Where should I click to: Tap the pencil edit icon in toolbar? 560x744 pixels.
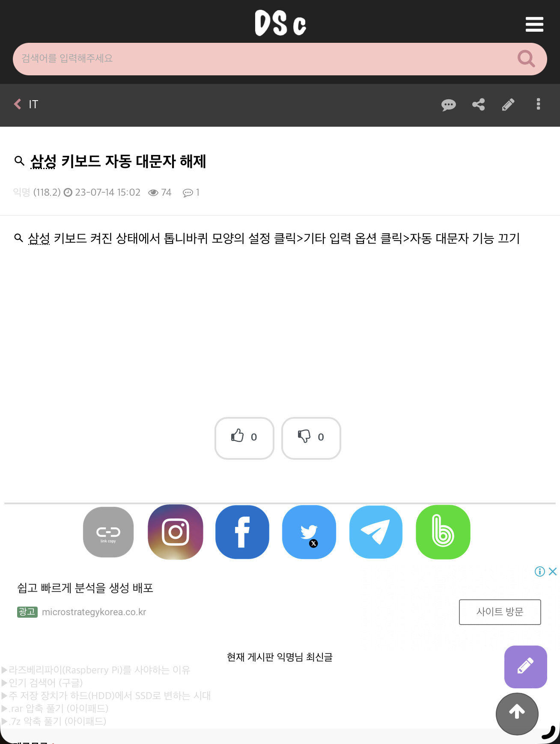(x=508, y=104)
